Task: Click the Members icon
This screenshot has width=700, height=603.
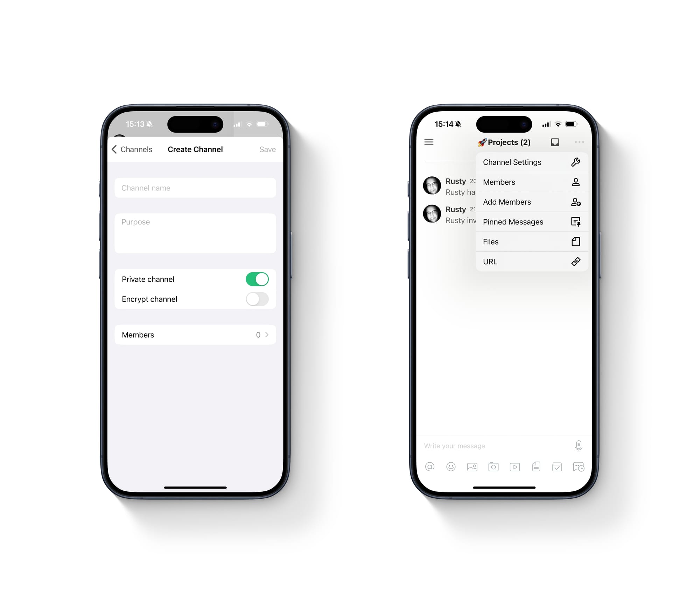Action: pyautogui.click(x=574, y=182)
